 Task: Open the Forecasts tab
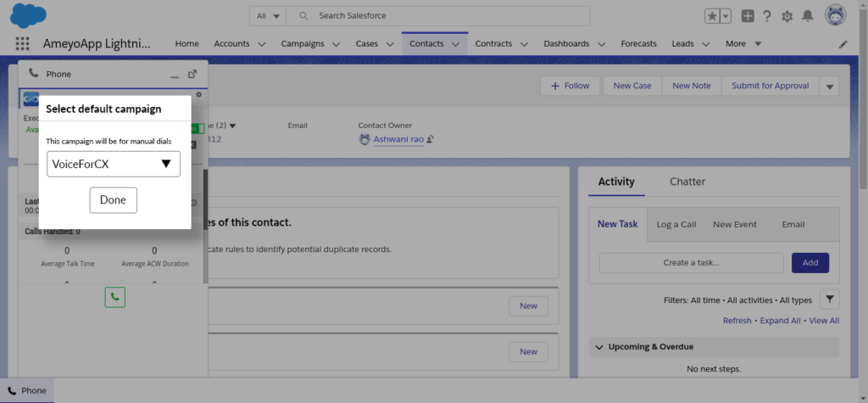pos(639,44)
